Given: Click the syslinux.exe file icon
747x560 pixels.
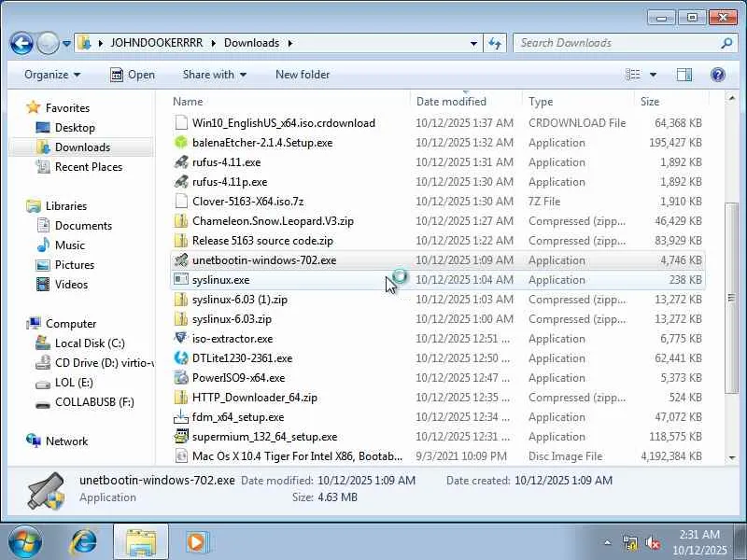Looking at the screenshot, I should 181,279.
